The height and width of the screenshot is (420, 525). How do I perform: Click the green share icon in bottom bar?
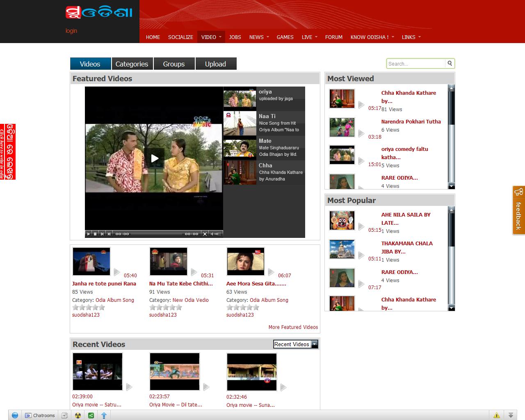tap(91, 415)
